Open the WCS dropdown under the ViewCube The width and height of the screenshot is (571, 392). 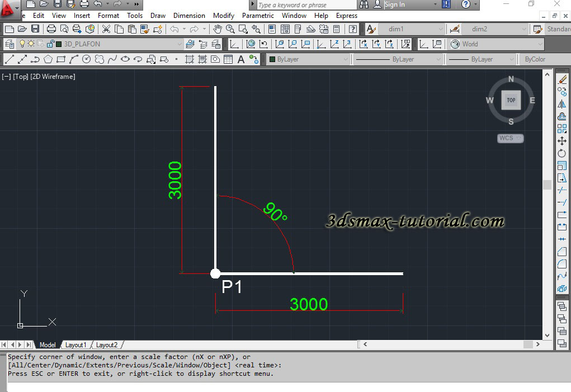coord(510,138)
